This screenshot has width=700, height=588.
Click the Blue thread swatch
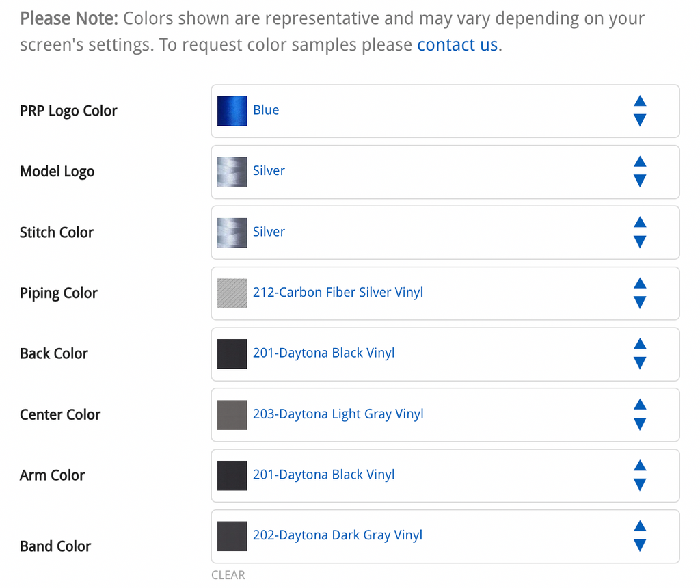coord(232,111)
